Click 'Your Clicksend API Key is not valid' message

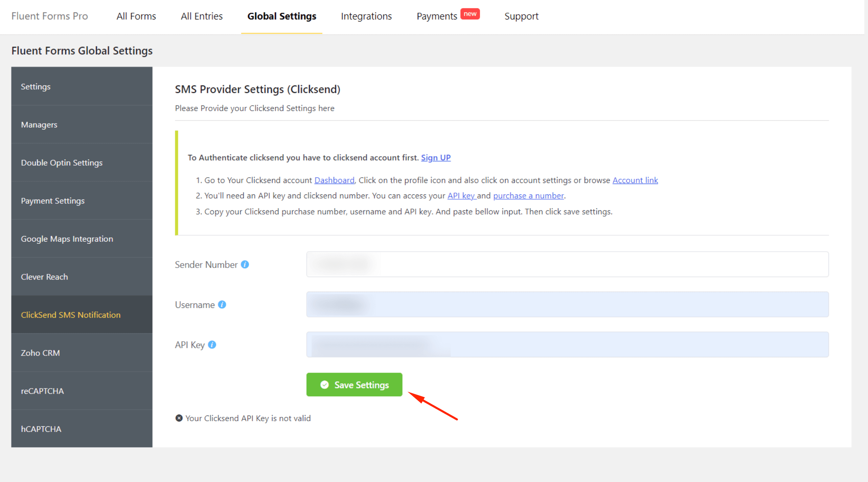248,418
